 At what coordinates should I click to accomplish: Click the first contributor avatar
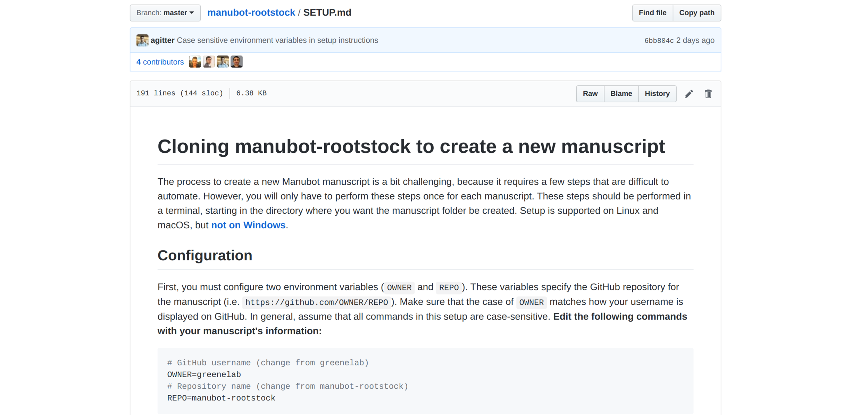pyautogui.click(x=195, y=62)
